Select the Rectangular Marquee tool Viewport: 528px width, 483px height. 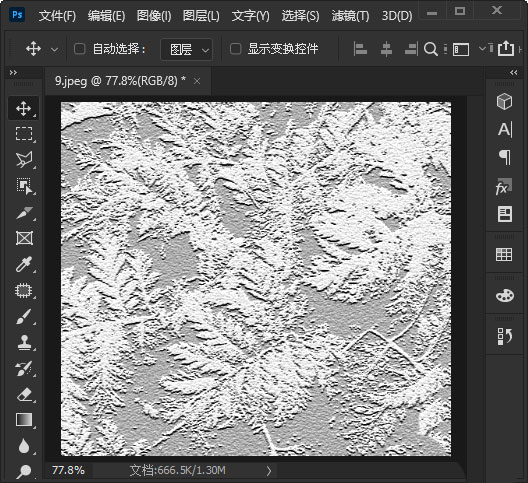(24, 134)
